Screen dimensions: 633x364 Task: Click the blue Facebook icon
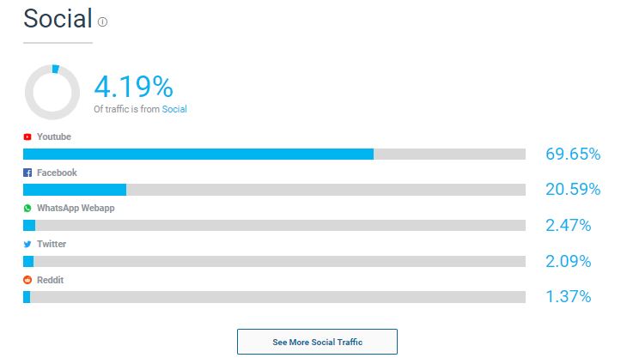(x=27, y=173)
